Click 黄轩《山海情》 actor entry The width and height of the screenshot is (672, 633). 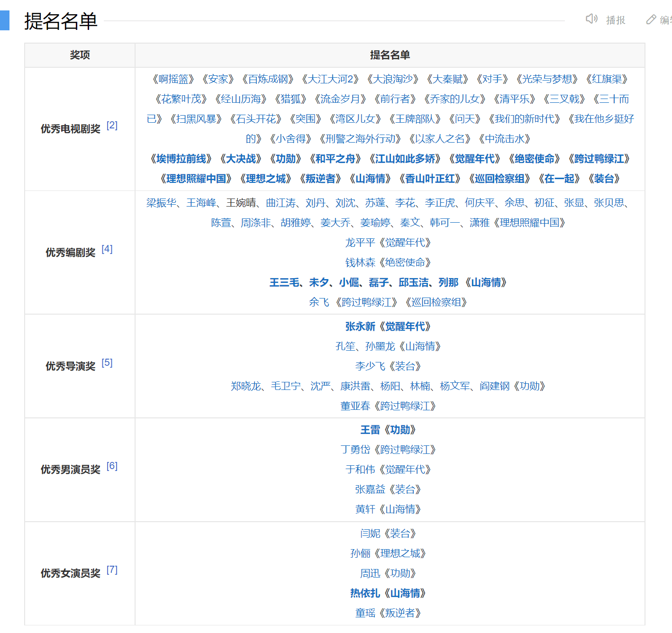pos(388,509)
